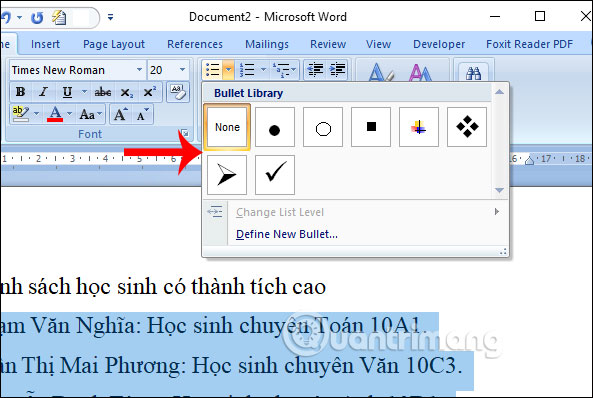Open the Change Case menu
This screenshot has height=398, width=593.
[x=90, y=114]
